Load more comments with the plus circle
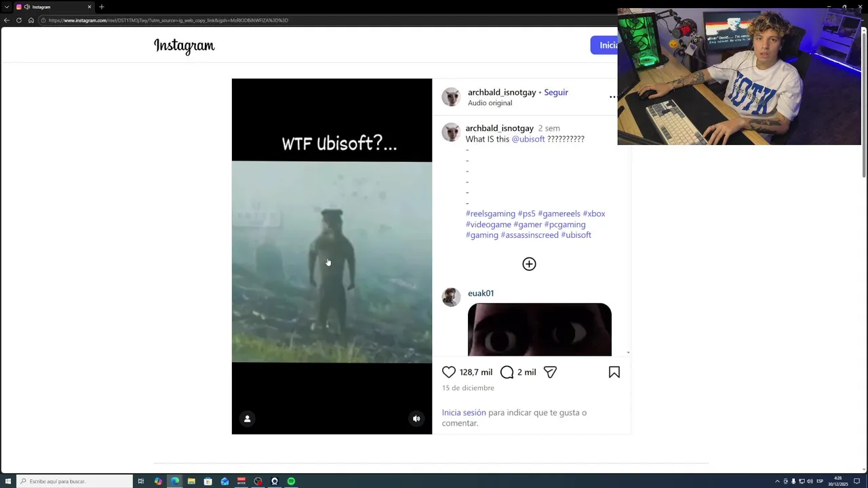This screenshot has height=488, width=868. [x=529, y=264]
